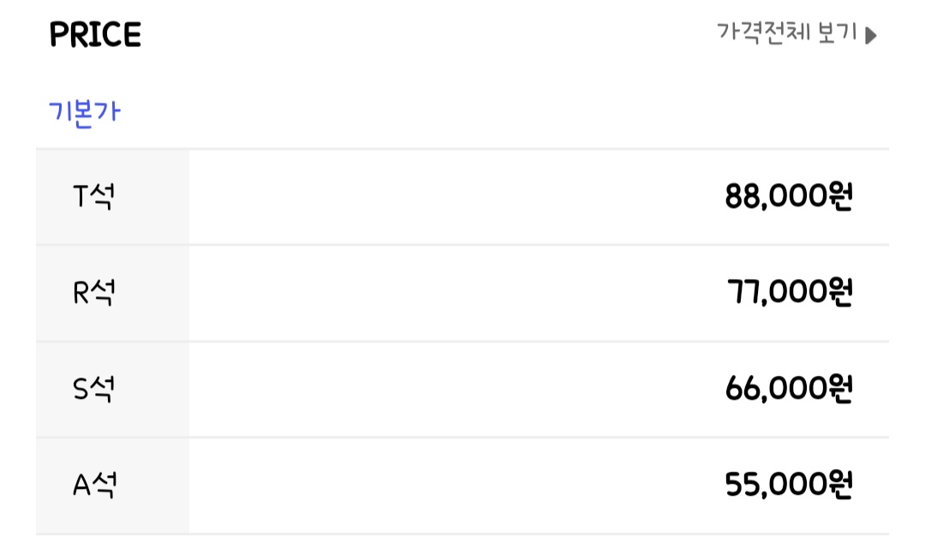925x560 pixels.
Task: Click the PRICE heading
Action: click(x=95, y=35)
